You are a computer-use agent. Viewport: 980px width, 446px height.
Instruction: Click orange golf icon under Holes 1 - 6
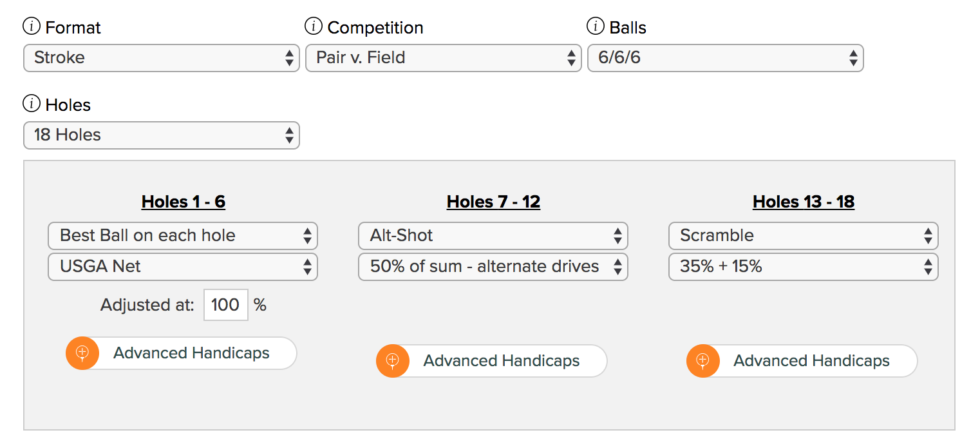tap(82, 353)
